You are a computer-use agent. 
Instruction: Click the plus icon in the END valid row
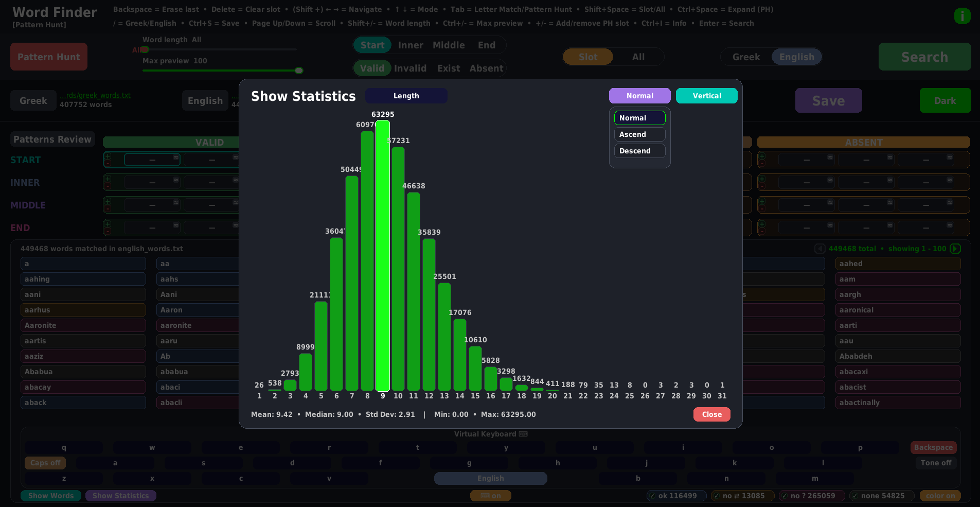point(108,224)
